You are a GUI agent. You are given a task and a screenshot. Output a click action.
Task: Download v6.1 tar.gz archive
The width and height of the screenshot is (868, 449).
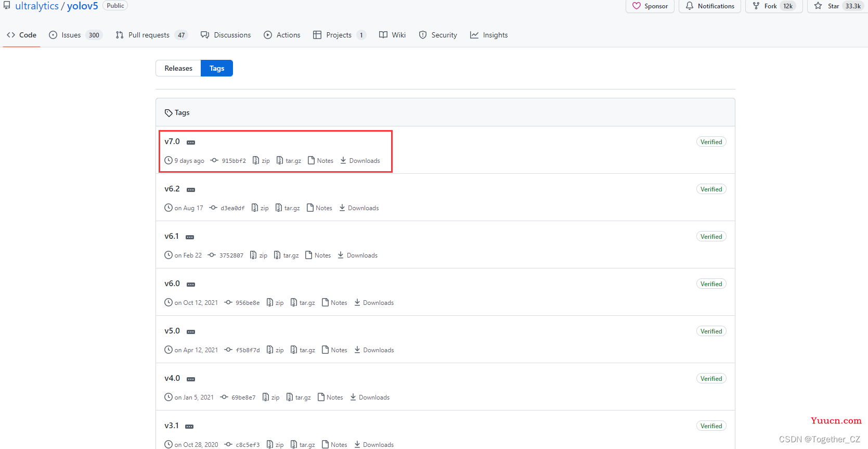click(x=287, y=255)
